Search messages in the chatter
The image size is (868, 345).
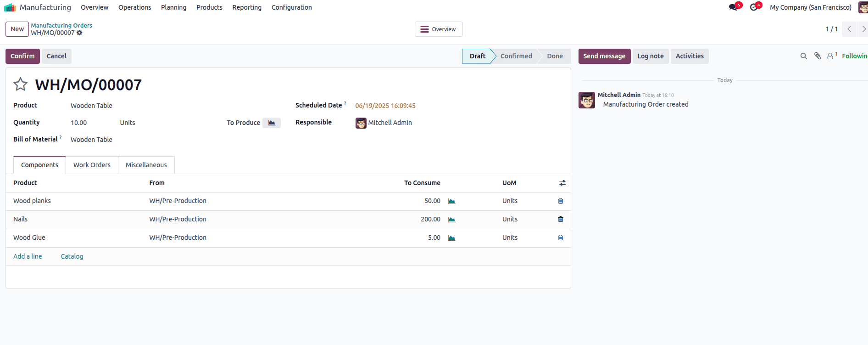(x=803, y=56)
